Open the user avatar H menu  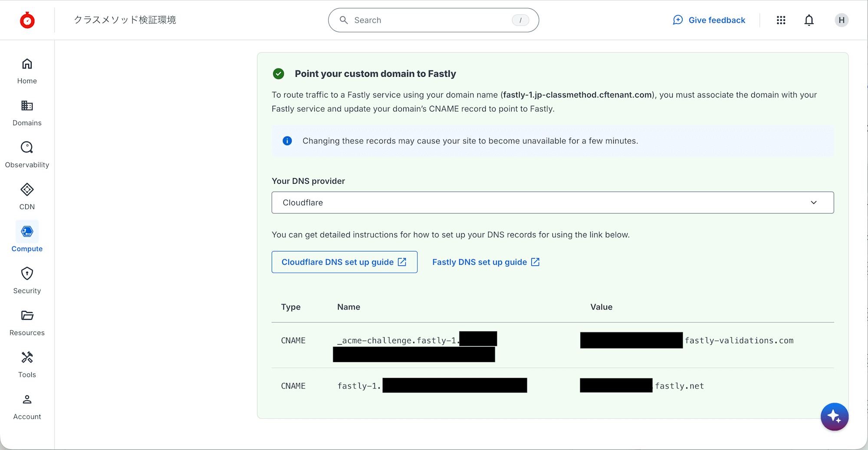pos(841,20)
